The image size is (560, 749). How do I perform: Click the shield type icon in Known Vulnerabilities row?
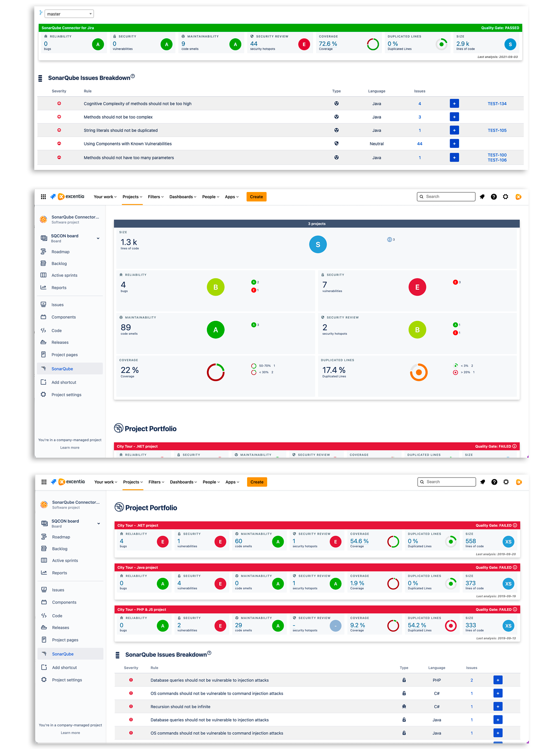337,143
